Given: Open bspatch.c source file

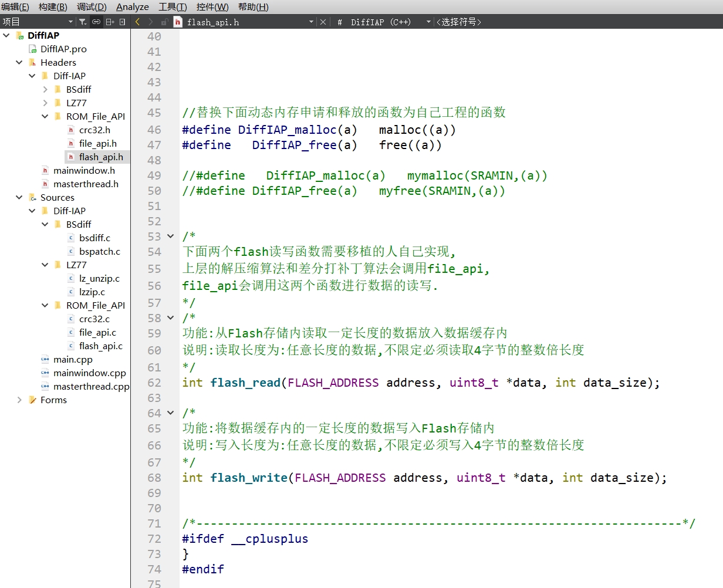Looking at the screenshot, I should pyautogui.click(x=100, y=251).
